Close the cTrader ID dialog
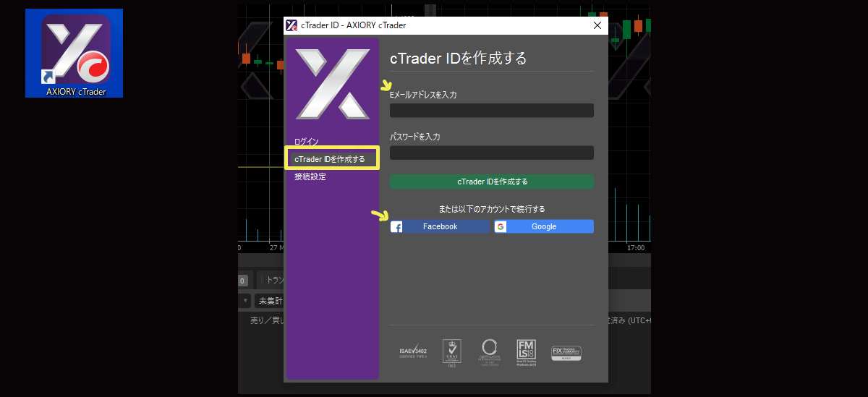 coord(597,25)
